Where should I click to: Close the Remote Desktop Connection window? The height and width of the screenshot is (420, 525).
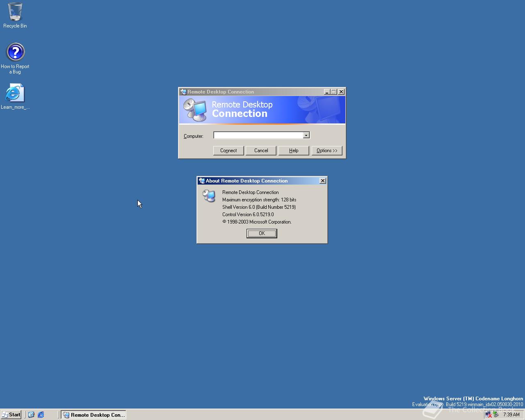pyautogui.click(x=341, y=92)
